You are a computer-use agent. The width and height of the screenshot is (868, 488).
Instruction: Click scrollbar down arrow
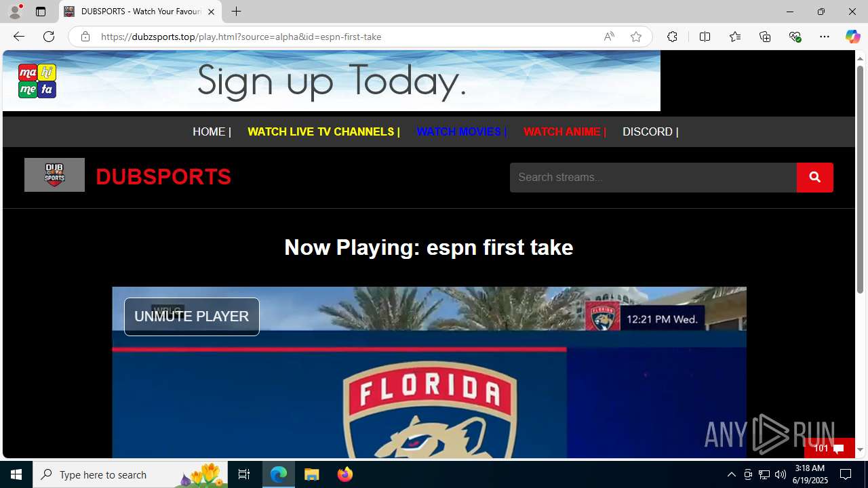click(860, 450)
